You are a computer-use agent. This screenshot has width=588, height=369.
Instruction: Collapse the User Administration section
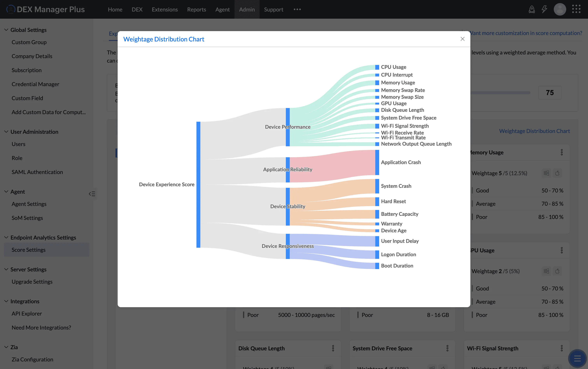pos(6,132)
